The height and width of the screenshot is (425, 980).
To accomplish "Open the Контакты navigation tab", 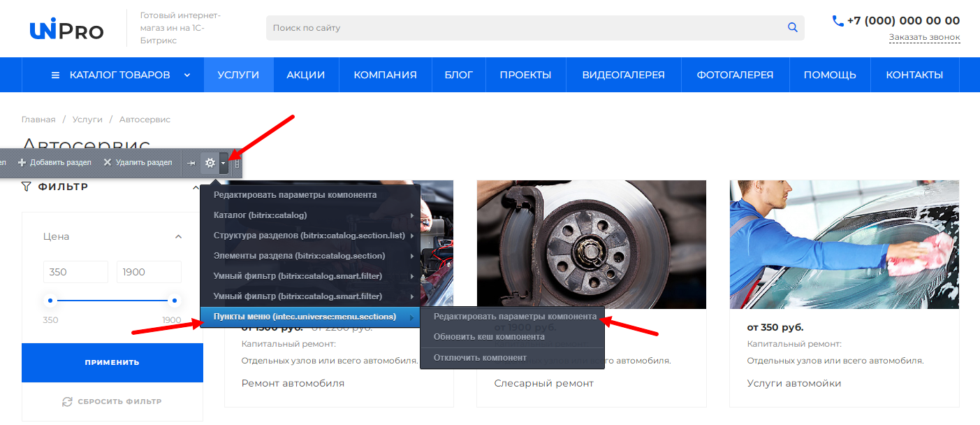I will (914, 75).
